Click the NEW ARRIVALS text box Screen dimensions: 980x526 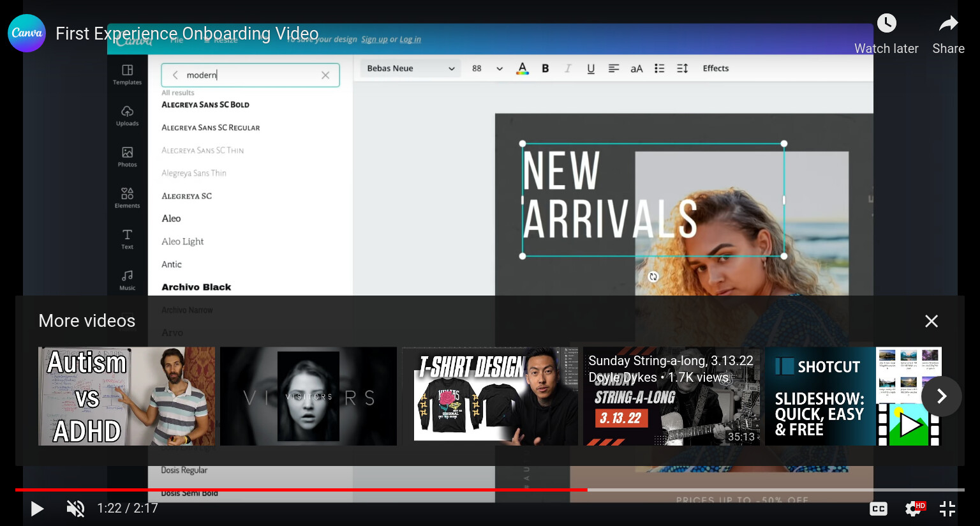click(653, 200)
